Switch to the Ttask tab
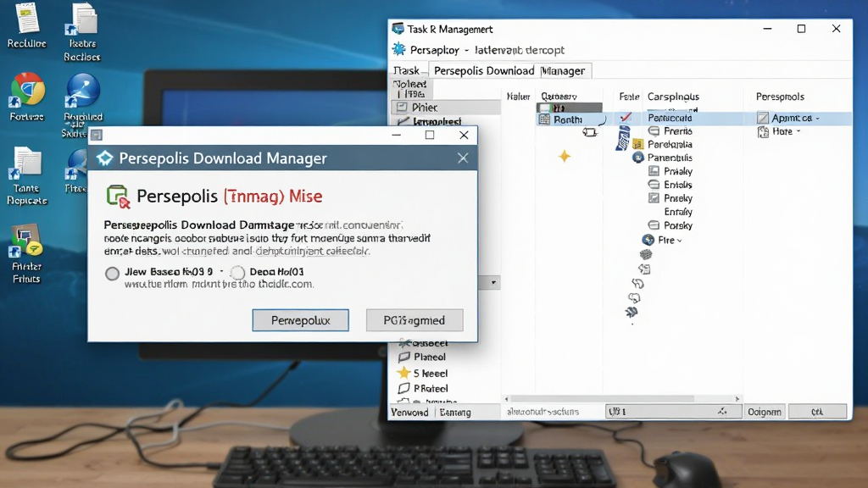Image resolution: width=868 pixels, height=488 pixels. tap(407, 71)
